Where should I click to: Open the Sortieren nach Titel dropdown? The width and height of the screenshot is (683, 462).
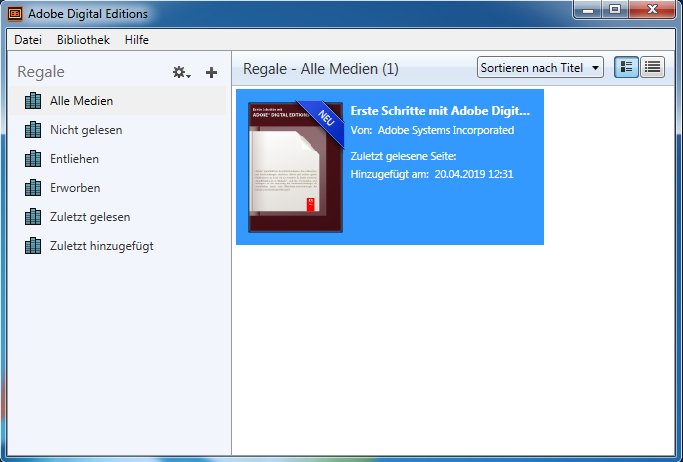pos(540,67)
